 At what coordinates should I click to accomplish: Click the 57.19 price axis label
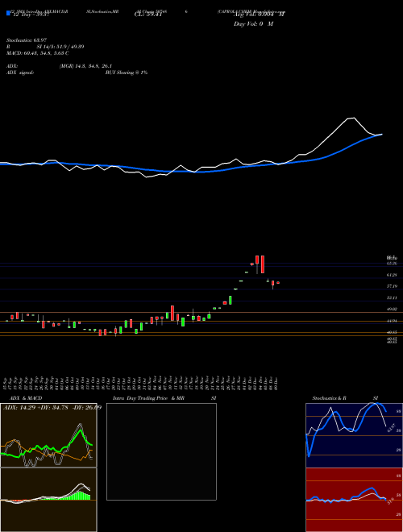click(x=393, y=286)
